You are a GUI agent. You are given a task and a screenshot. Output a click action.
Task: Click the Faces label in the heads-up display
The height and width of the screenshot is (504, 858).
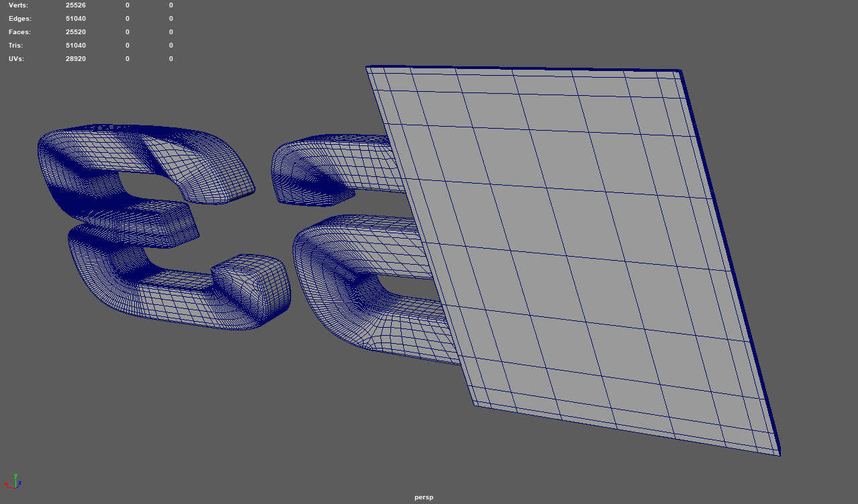pyautogui.click(x=20, y=32)
